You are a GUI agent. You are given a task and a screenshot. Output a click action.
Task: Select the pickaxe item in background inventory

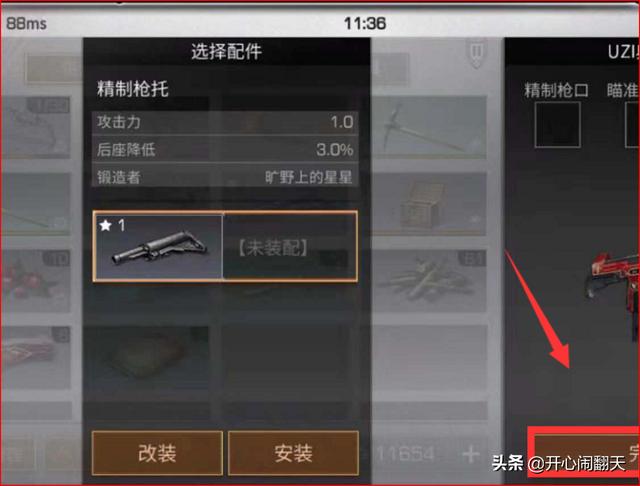tap(429, 127)
